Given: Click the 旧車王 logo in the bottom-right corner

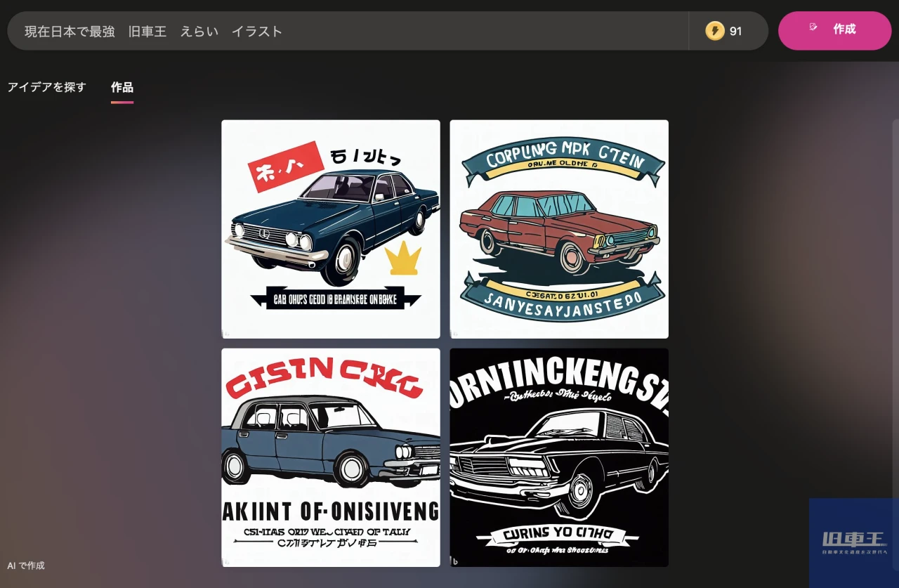Looking at the screenshot, I should 853,542.
